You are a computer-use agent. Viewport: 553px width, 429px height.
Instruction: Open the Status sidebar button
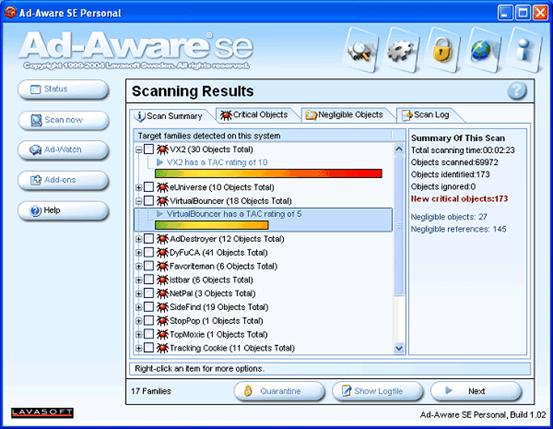tap(63, 89)
